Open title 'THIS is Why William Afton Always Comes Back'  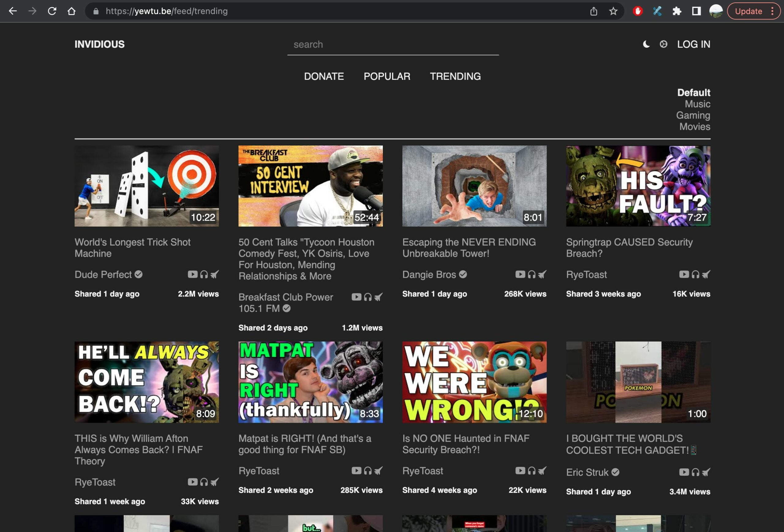139,449
